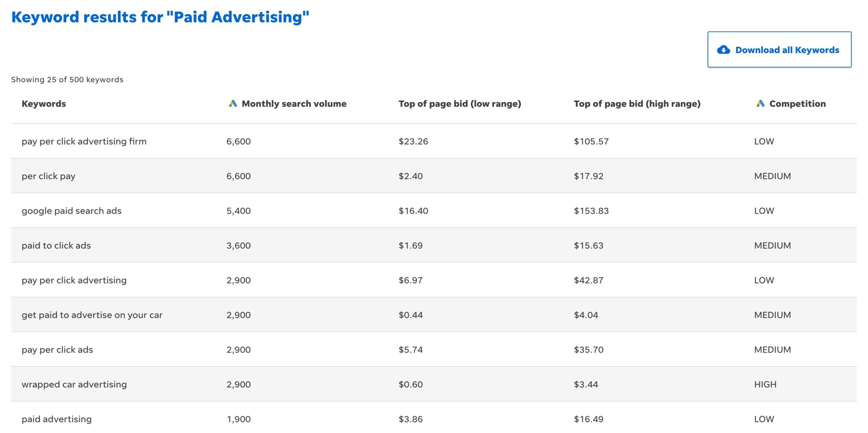Click the $153.83 high range bid value
Viewport: 868px width, 433px height.
(x=591, y=211)
